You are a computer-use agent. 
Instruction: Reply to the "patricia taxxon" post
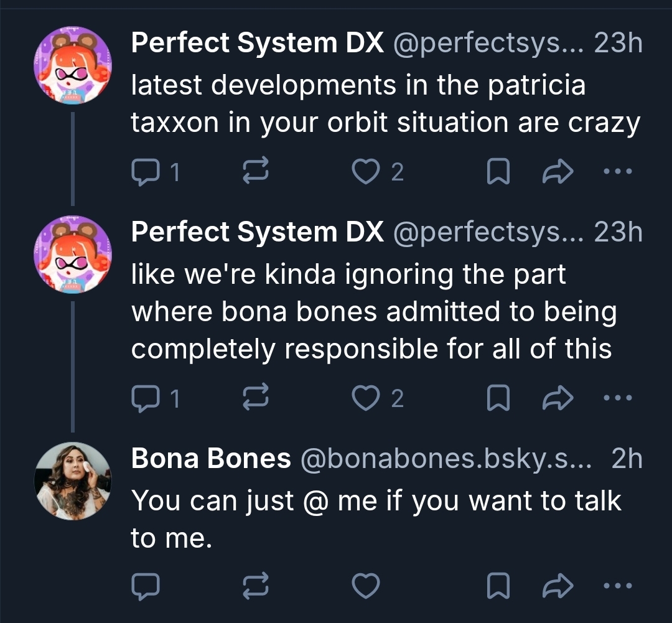point(146,172)
